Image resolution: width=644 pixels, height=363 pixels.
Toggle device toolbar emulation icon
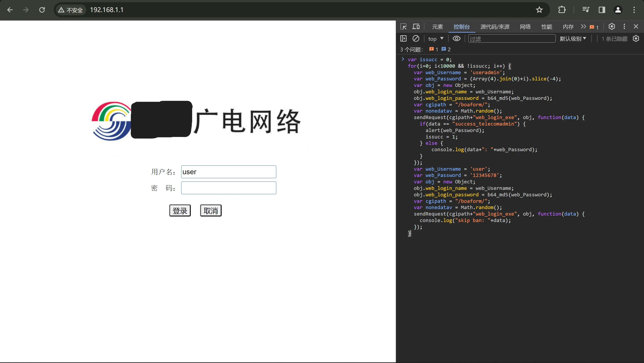point(416,27)
